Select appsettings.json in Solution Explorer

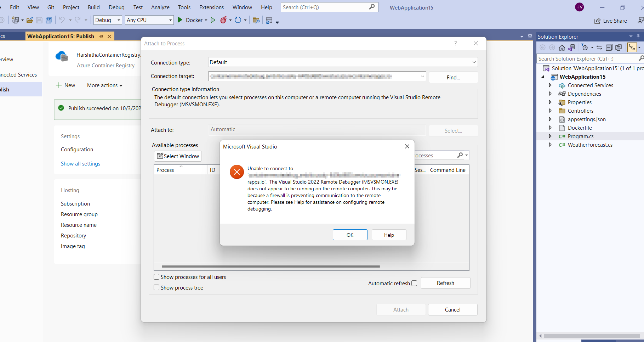[x=587, y=119]
